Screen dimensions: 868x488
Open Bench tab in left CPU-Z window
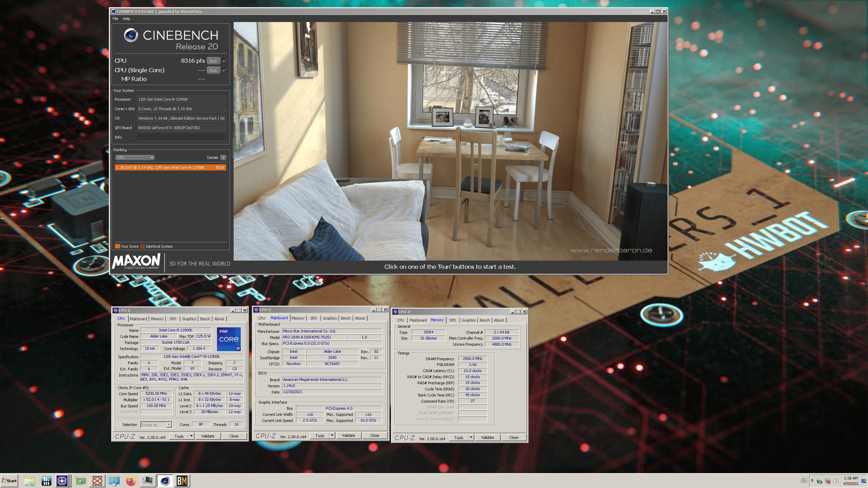point(205,319)
